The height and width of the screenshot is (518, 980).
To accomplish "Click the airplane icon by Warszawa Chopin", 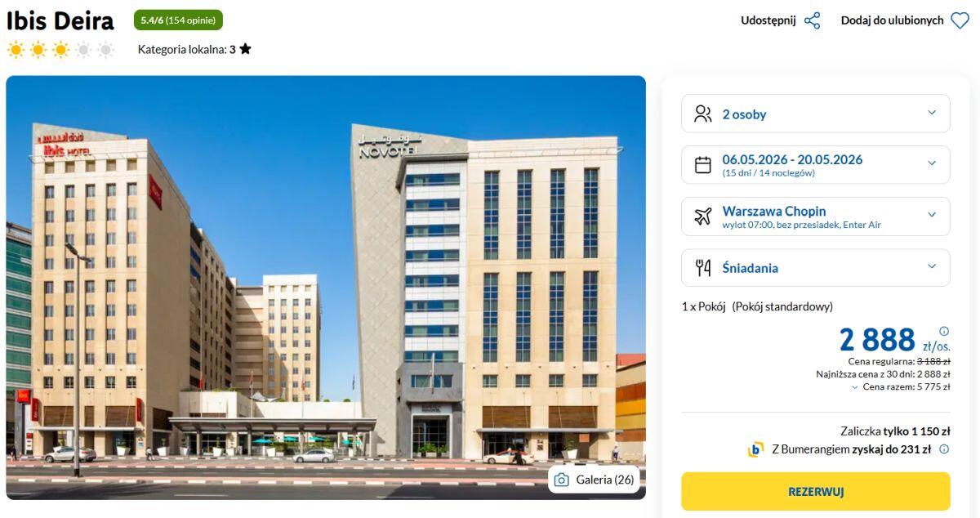I will (702, 217).
